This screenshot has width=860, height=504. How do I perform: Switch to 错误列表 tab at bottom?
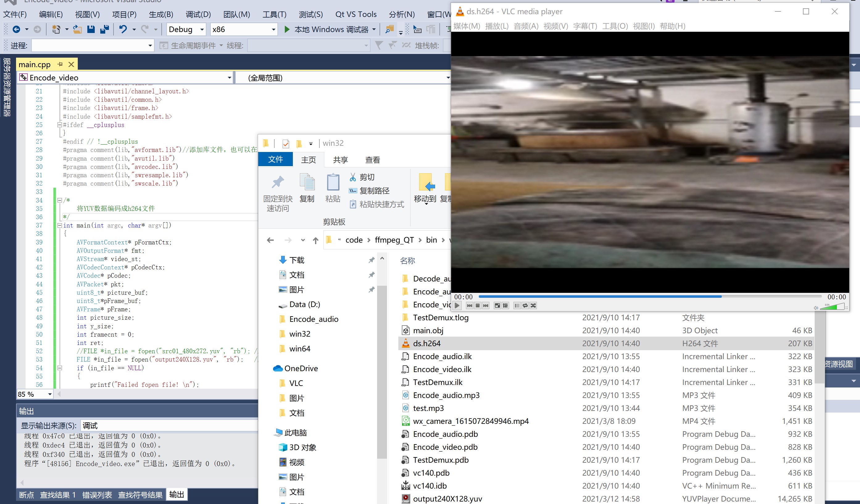click(x=97, y=495)
